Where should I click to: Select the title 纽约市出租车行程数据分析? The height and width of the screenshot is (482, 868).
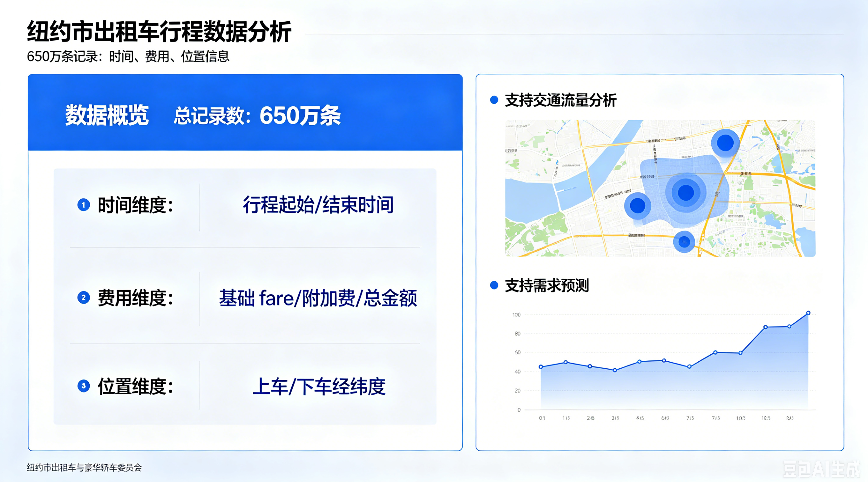click(159, 32)
